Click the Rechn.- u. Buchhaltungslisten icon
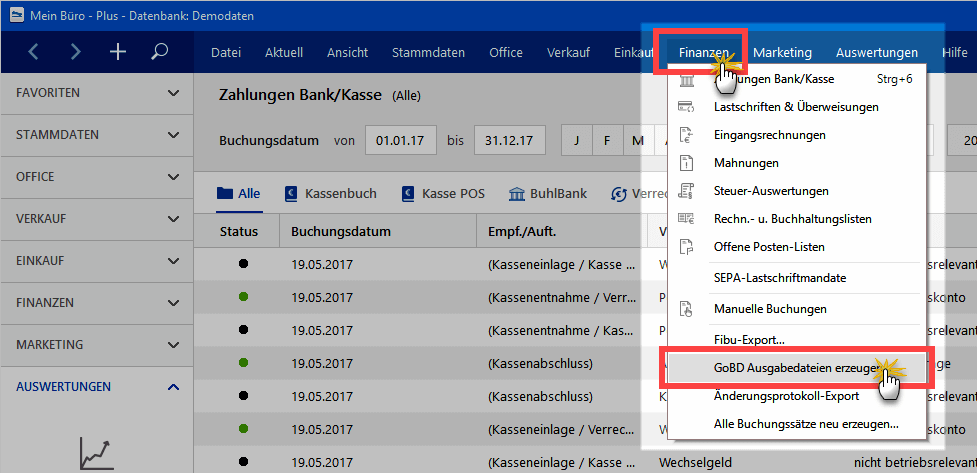 (686, 219)
